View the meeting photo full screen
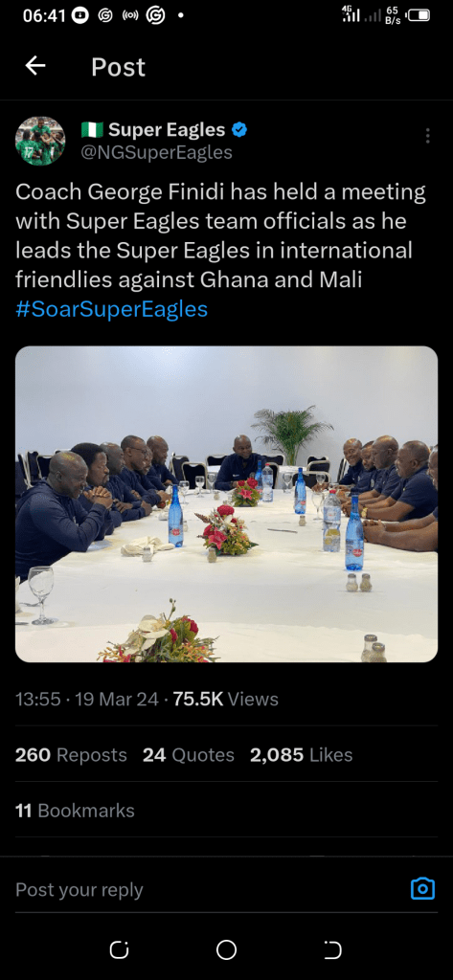Viewport: 453px width, 980px height. [x=226, y=503]
